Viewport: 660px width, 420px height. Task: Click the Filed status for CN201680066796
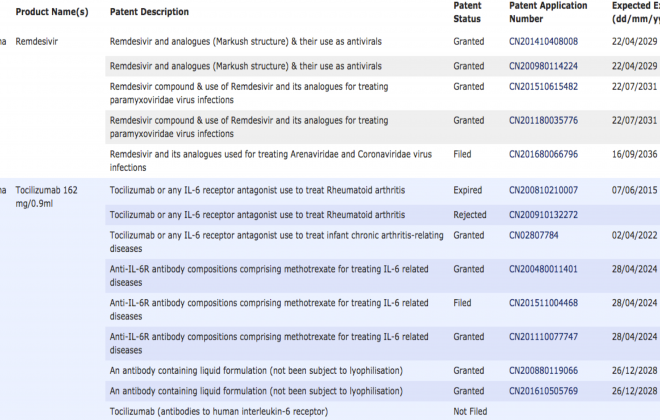tap(462, 154)
